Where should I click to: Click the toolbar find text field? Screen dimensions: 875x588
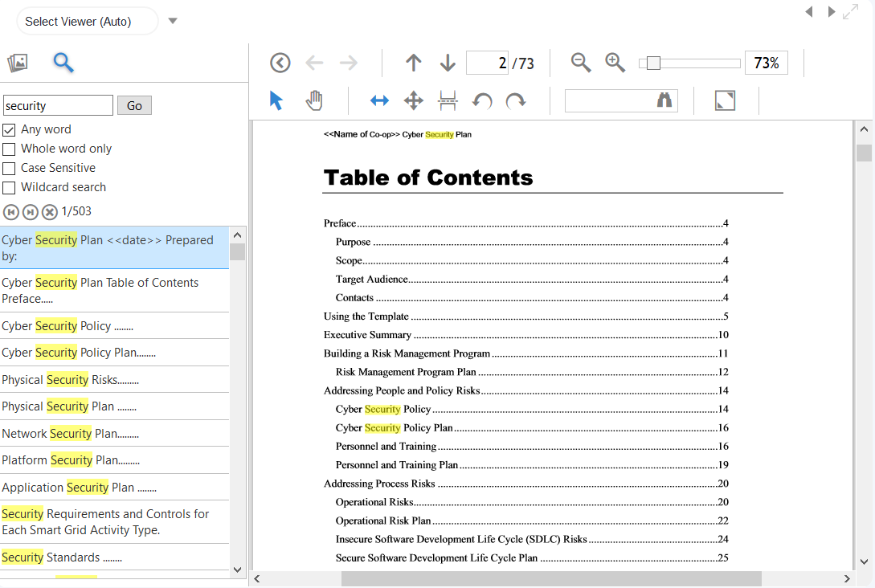[621, 100]
